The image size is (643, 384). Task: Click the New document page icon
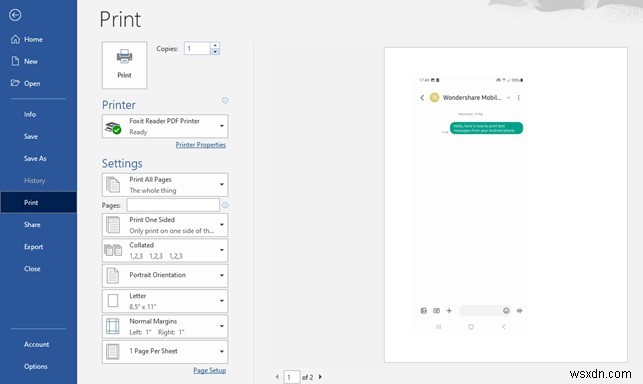(15, 61)
